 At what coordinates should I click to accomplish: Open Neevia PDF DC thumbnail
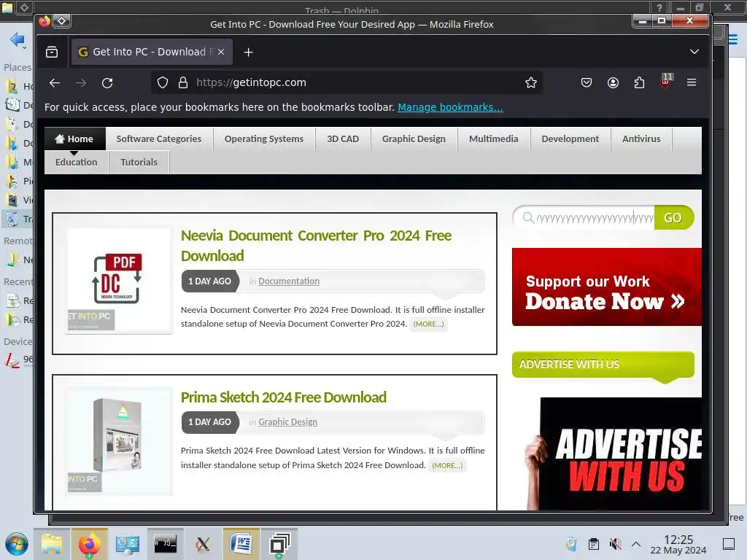tap(119, 281)
